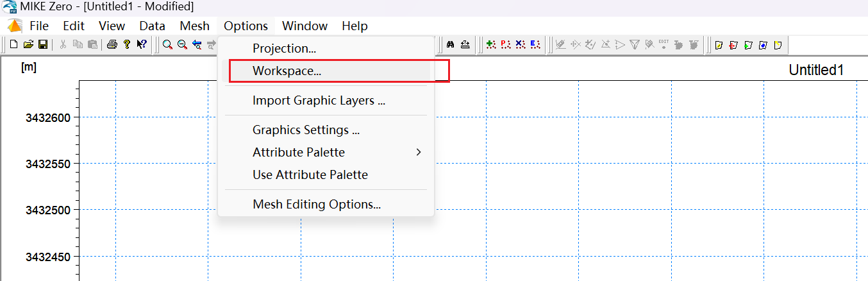The height and width of the screenshot is (281, 868).
Task: Select the red P points tool
Action: pyautogui.click(x=505, y=44)
